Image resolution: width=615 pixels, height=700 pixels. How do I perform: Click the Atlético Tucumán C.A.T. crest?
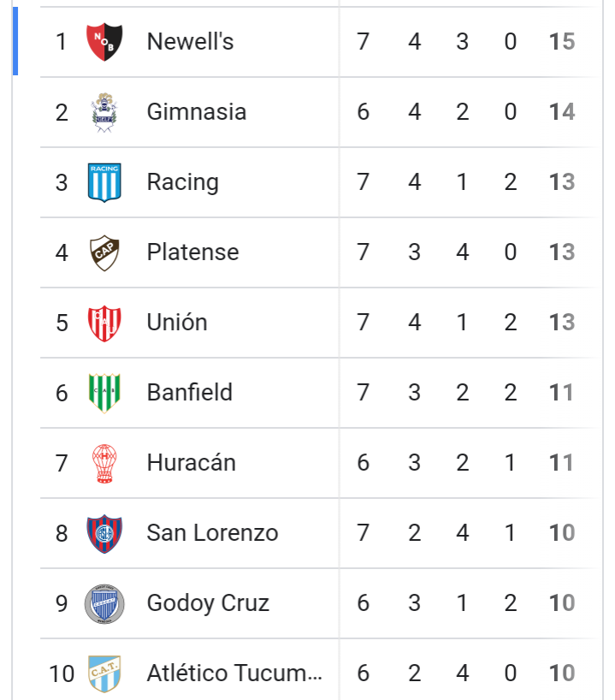(104, 673)
